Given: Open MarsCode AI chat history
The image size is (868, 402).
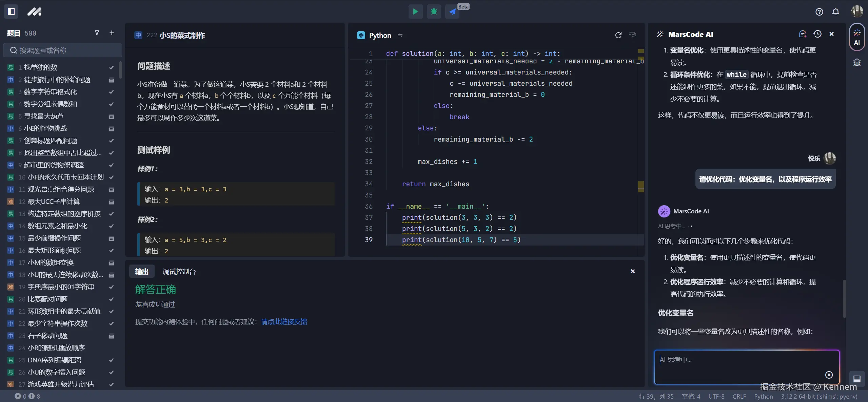Looking at the screenshot, I should click(817, 34).
